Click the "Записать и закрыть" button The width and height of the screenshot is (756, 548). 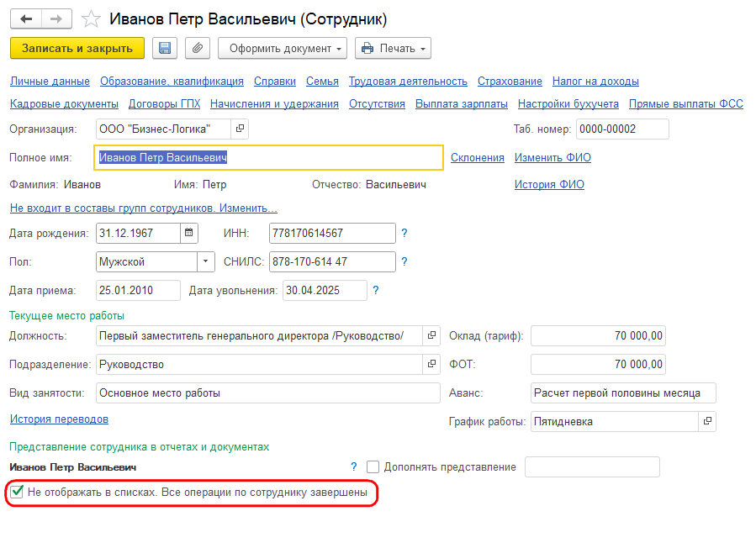coord(77,48)
